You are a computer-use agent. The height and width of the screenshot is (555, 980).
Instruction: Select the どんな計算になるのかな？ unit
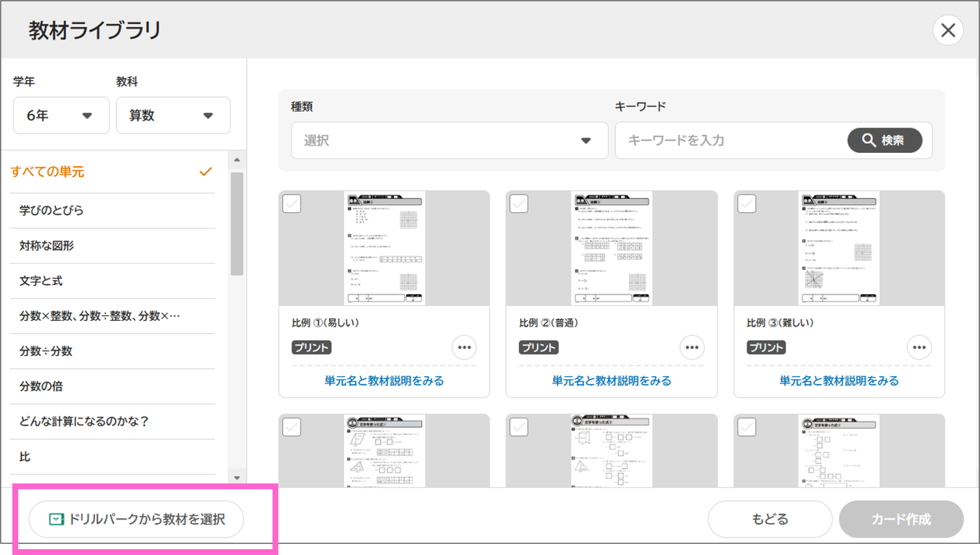113,421
